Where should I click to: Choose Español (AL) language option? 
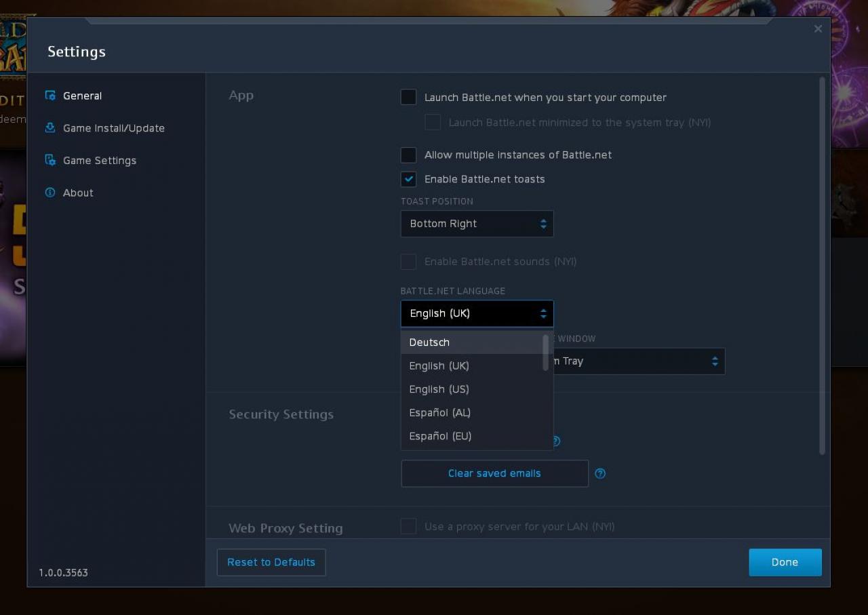pyautogui.click(x=471, y=412)
